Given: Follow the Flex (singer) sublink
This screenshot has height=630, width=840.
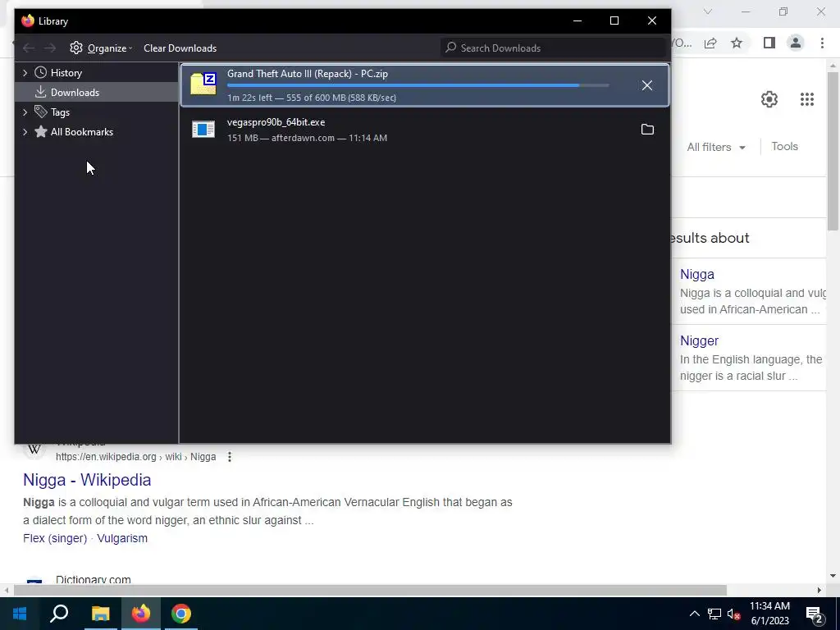Looking at the screenshot, I should [x=55, y=538].
